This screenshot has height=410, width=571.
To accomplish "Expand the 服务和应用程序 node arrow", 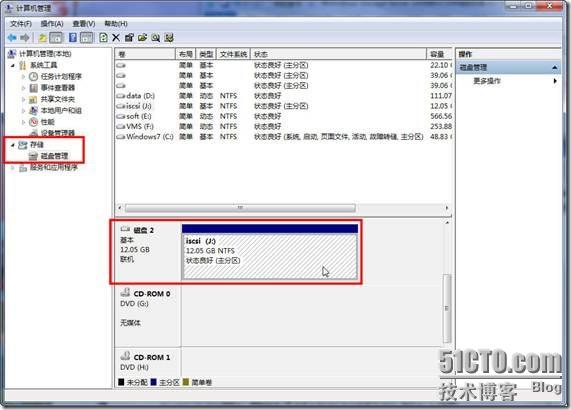I will (x=13, y=168).
